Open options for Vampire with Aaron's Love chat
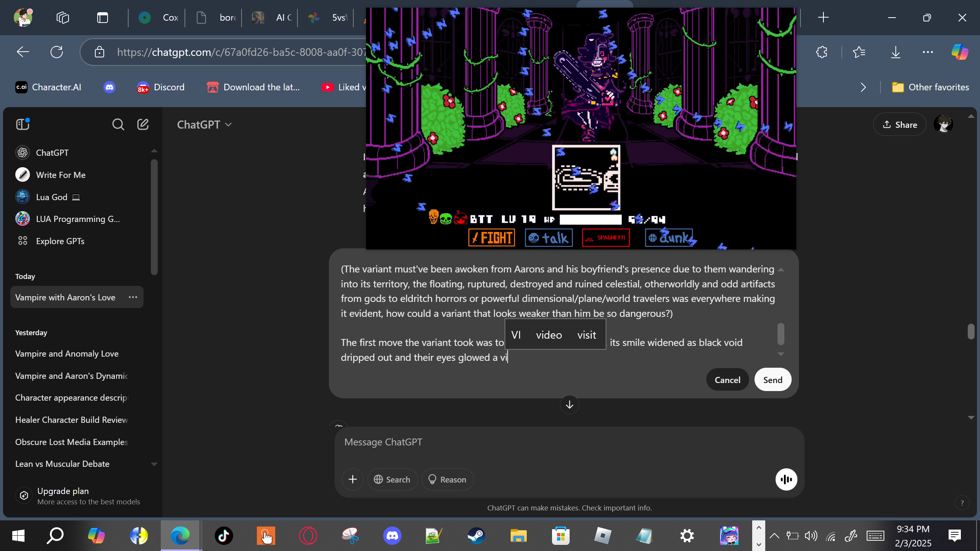 point(133,297)
